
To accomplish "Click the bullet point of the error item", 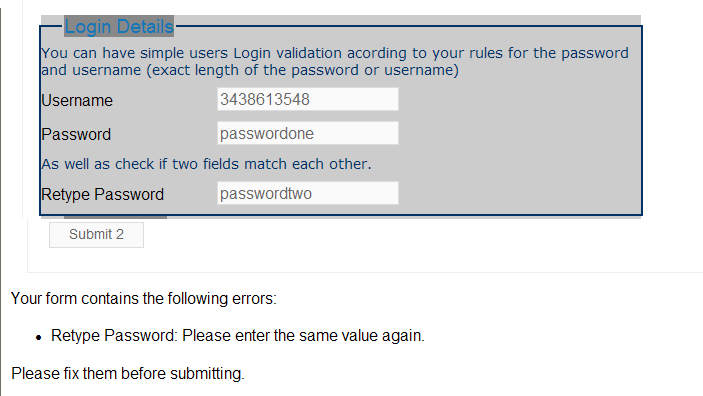I will tap(39, 337).
